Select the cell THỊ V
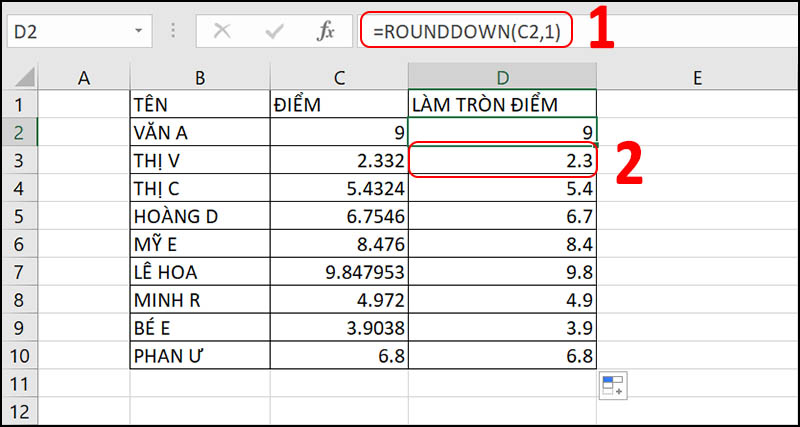Viewport: 800px width, 427px height. [200, 160]
